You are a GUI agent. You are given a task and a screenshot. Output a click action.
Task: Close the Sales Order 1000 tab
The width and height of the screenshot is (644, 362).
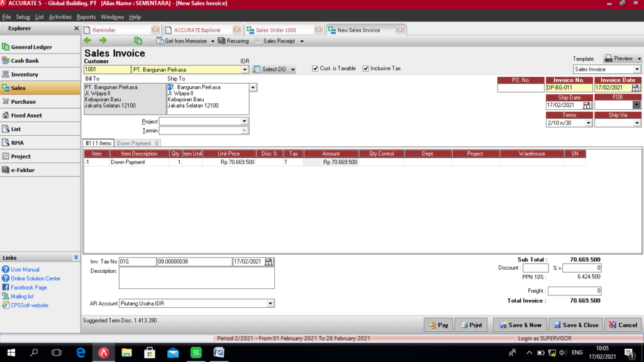(x=318, y=30)
